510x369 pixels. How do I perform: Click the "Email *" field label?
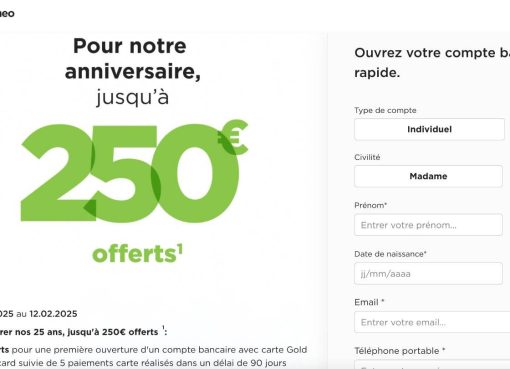point(369,302)
